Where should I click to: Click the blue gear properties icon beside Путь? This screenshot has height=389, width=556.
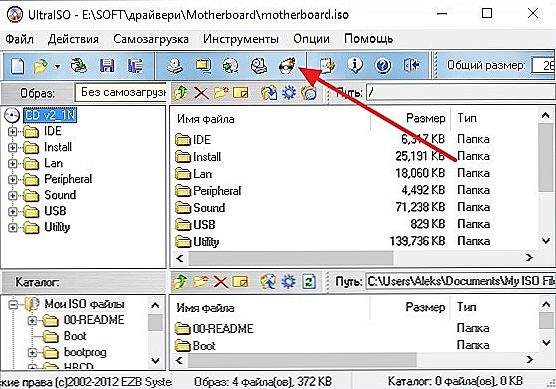tap(289, 93)
